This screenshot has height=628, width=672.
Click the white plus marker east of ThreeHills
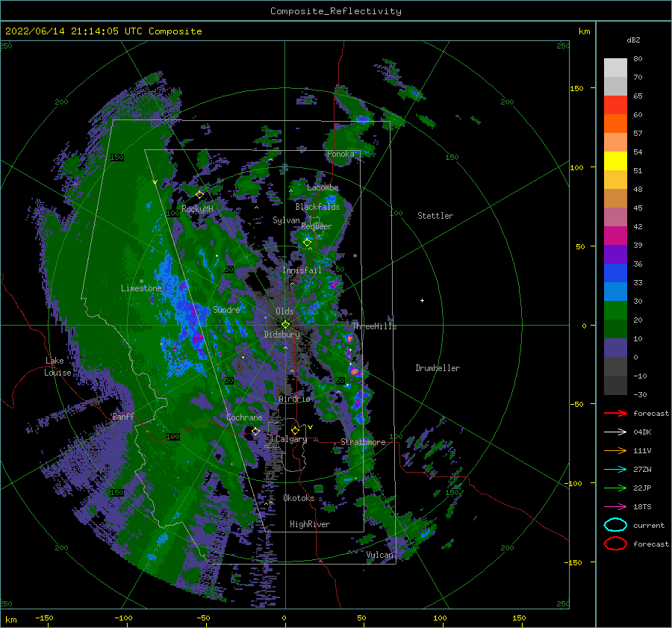(x=422, y=300)
